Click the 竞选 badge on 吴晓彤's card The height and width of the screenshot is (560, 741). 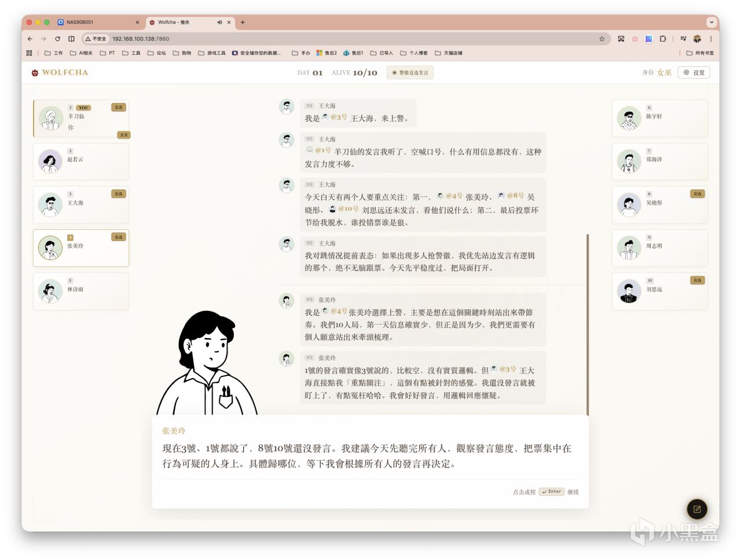click(x=697, y=194)
